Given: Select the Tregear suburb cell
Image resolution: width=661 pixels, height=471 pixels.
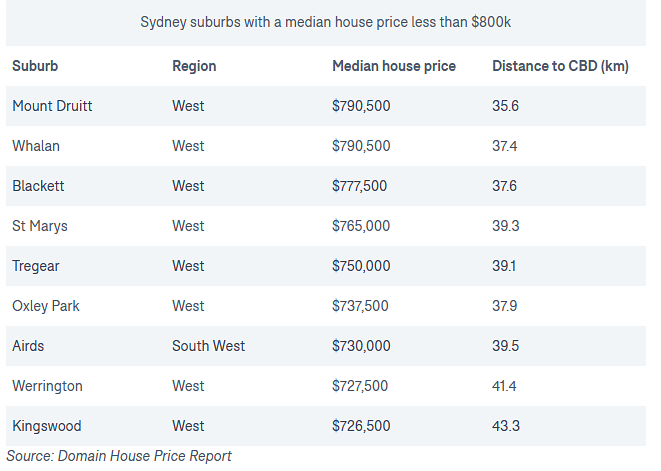Looking at the screenshot, I should 38,266.
